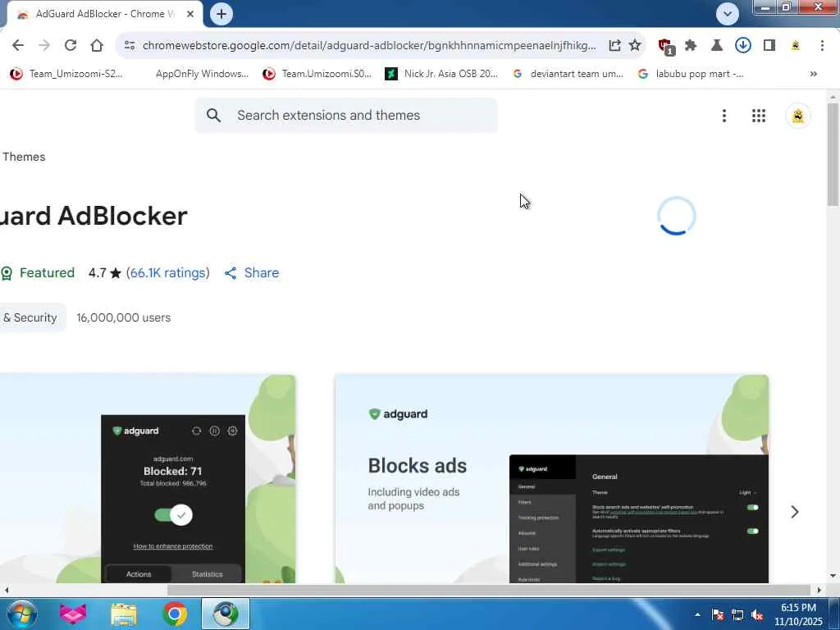Click the share page icon in address bar
Image resolution: width=840 pixels, height=630 pixels.
(614, 46)
